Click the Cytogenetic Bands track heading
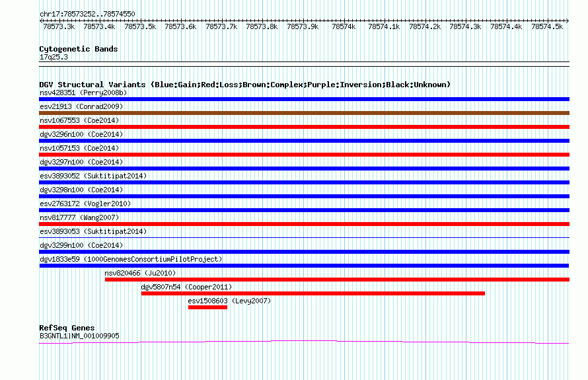The image size is (588, 380). (79, 49)
